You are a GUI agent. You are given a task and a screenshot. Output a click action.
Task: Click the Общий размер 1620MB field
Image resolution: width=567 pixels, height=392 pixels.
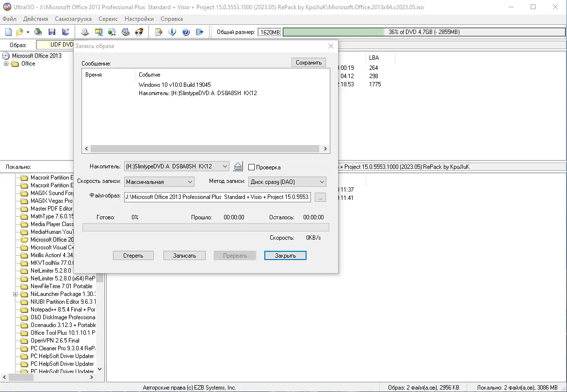point(269,32)
